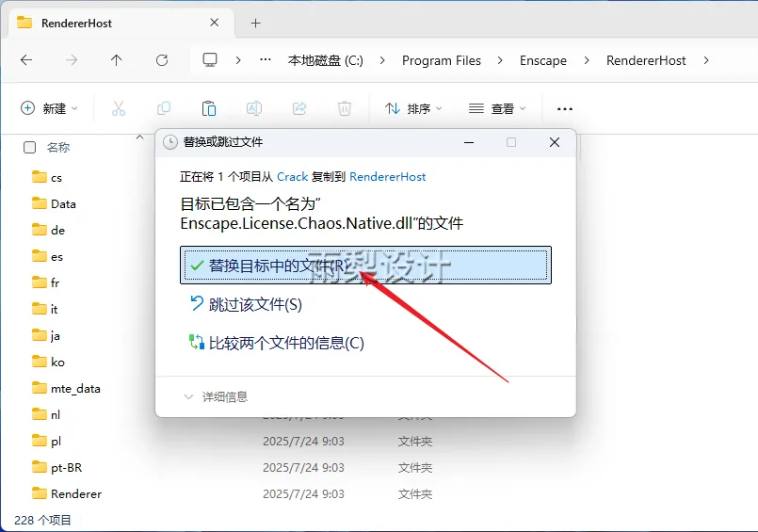Open the 查看 (View) dropdown

497,108
